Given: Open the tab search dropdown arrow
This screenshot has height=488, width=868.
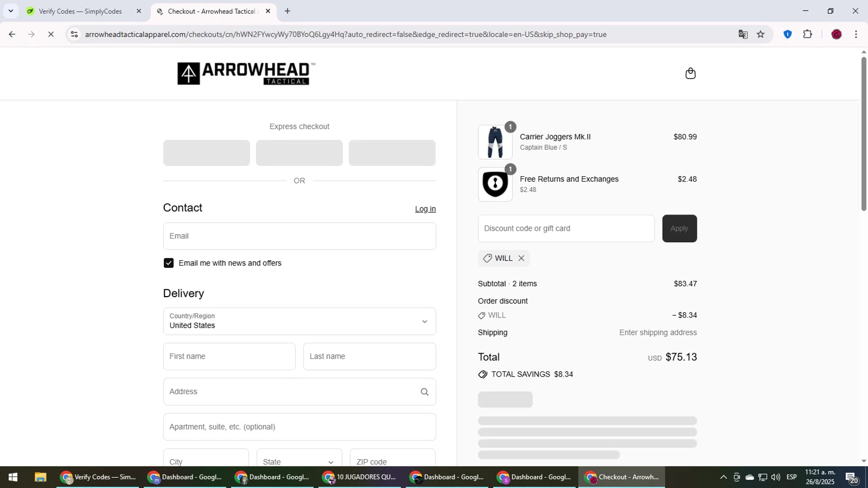Looking at the screenshot, I should click(x=10, y=11).
